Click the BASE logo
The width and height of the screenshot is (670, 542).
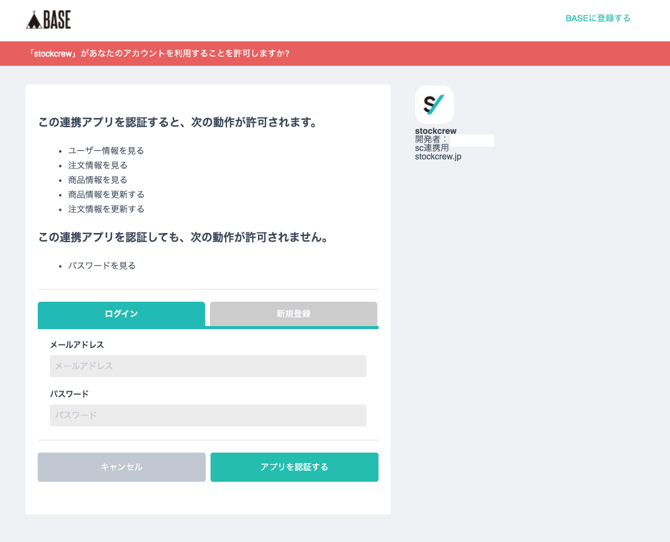[48, 20]
